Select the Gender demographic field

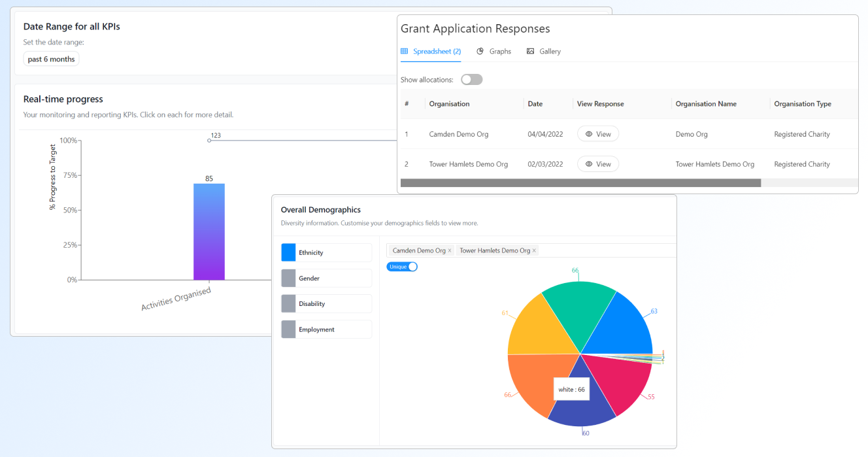coord(326,278)
